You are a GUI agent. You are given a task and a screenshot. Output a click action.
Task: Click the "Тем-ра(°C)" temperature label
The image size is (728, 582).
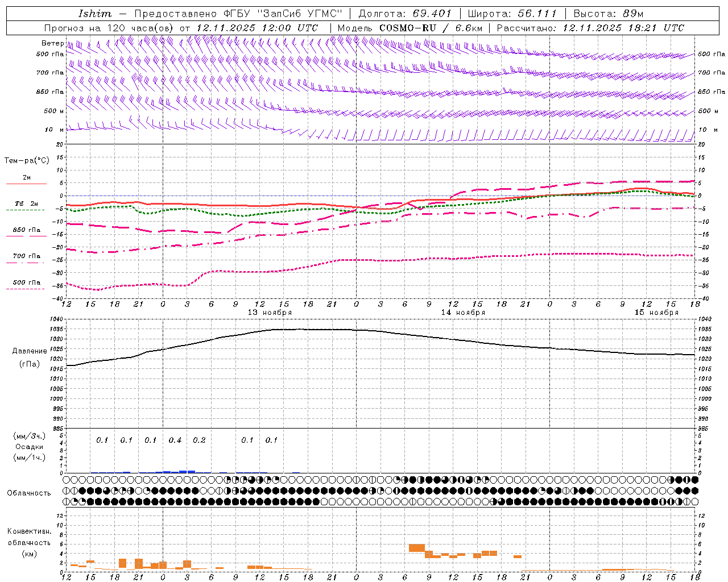coord(27,161)
